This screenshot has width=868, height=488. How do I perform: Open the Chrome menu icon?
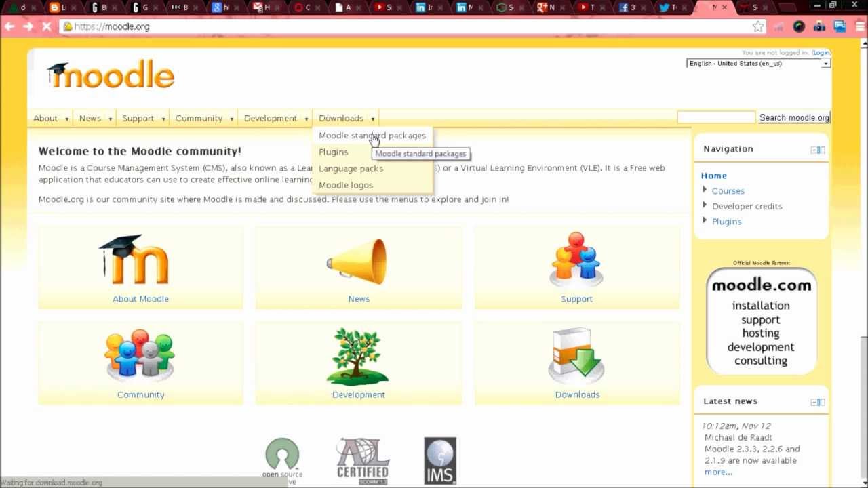tap(859, 26)
